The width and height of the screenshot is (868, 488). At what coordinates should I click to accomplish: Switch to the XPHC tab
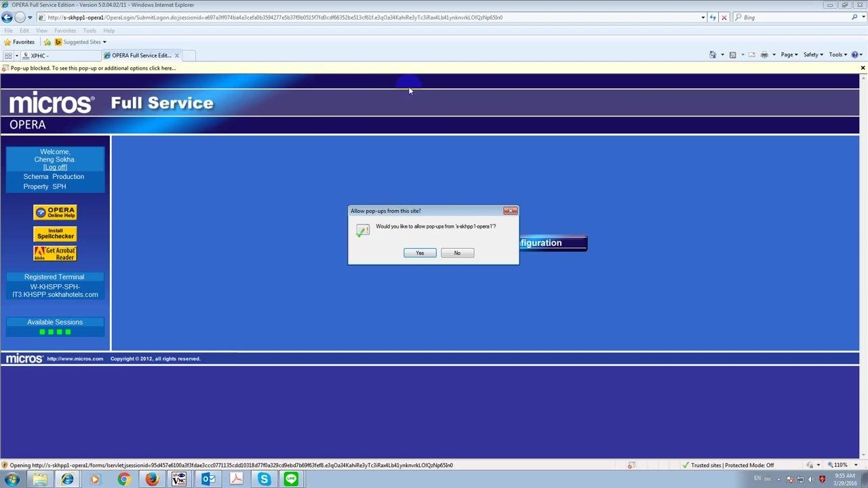point(60,56)
